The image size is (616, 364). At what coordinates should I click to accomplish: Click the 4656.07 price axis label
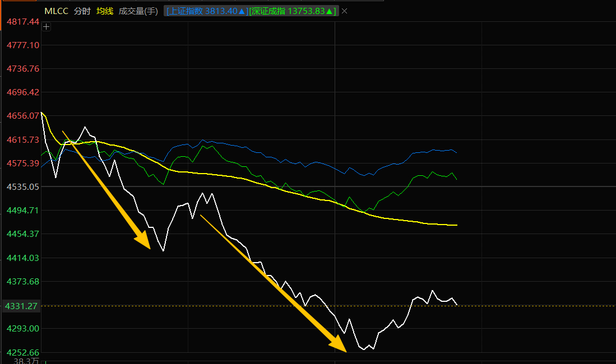tap(23, 116)
